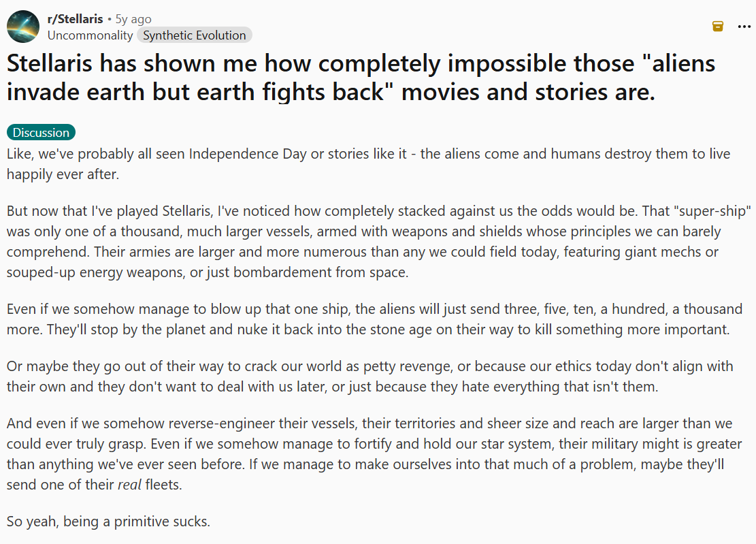The height and width of the screenshot is (544, 756).
Task: Click the '5y ago' post timestamp
Action: (133, 19)
